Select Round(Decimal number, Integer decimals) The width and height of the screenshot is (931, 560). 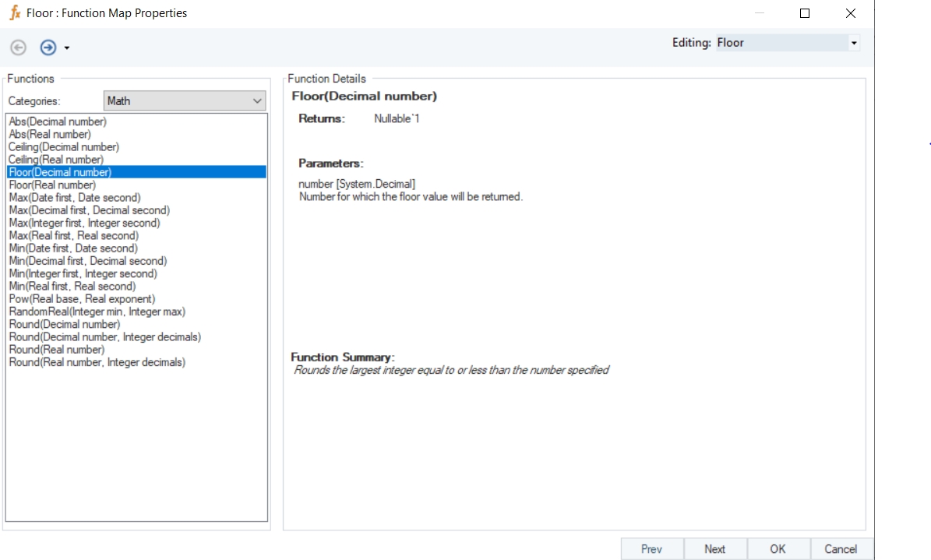point(104,337)
